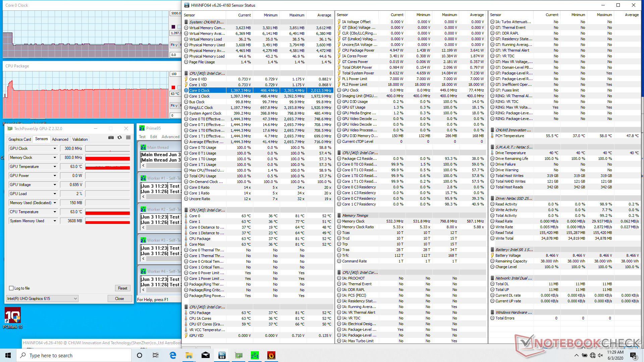Click GPU-Z Reset button
This screenshot has width=644, height=362.
pyautogui.click(x=123, y=288)
